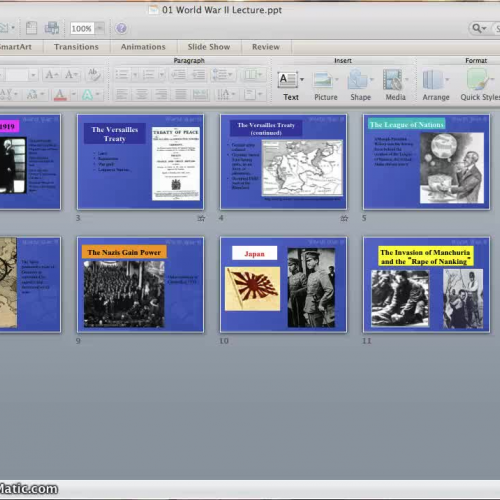Increase font size with the A-up icon
This screenshot has width=500, height=500.
coord(51,75)
